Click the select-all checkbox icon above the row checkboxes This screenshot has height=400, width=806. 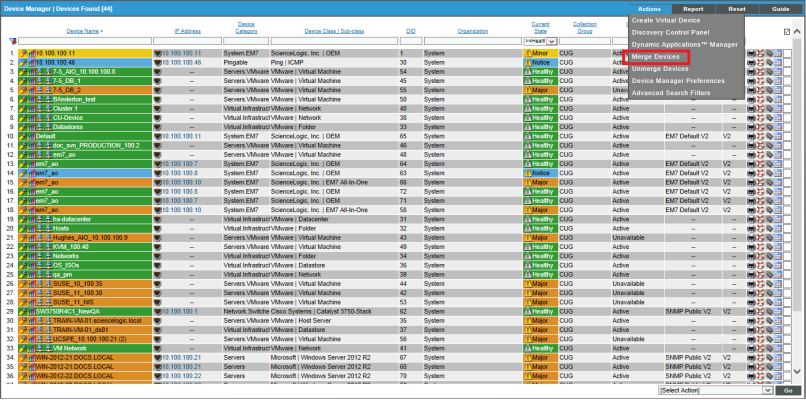pos(786,32)
